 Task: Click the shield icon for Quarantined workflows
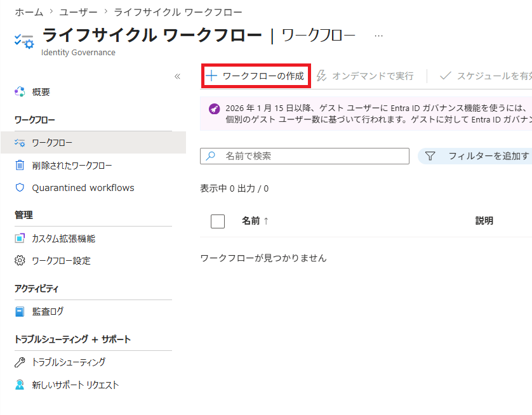click(x=20, y=187)
